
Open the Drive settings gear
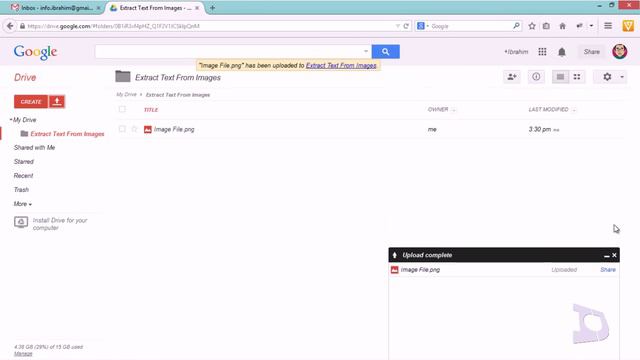pyautogui.click(x=607, y=77)
